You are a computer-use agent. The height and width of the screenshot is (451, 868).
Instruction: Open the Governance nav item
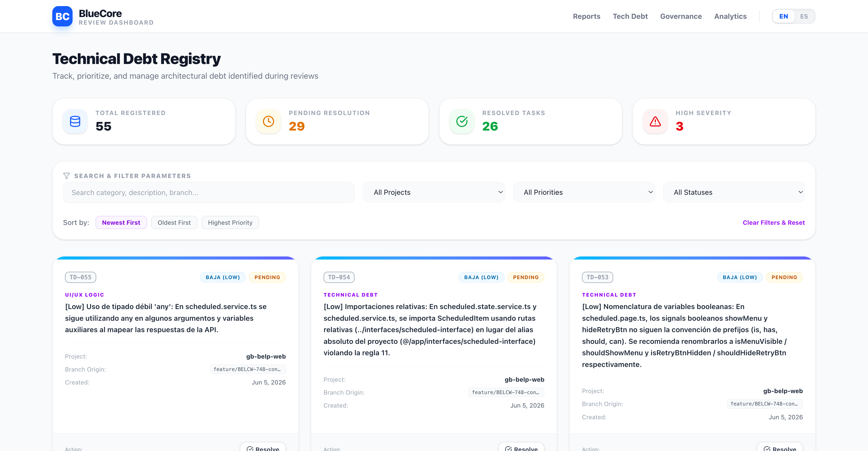click(681, 16)
